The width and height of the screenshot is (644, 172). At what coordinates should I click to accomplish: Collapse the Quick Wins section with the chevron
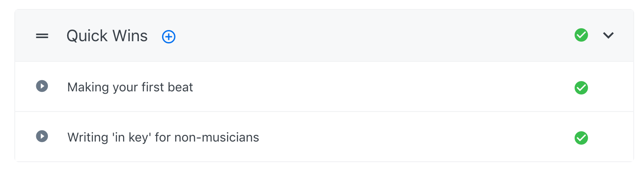[x=608, y=35]
